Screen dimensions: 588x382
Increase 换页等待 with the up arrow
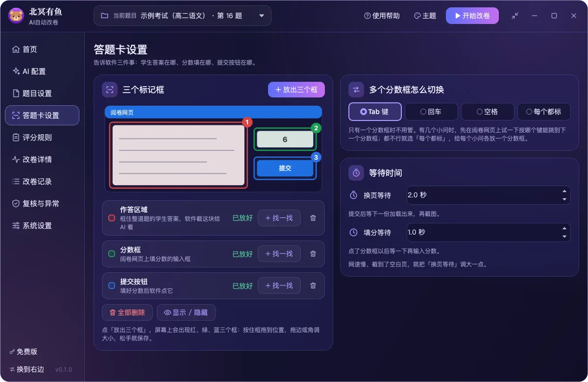coord(564,191)
